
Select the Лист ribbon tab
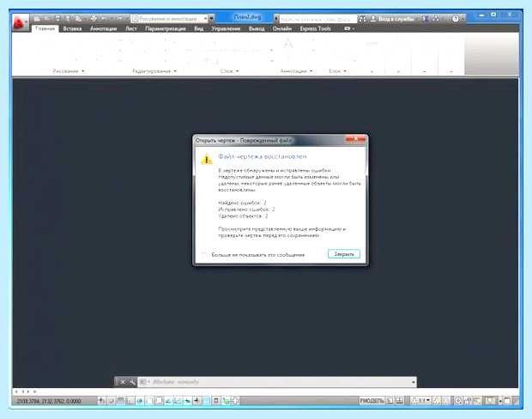coord(131,28)
